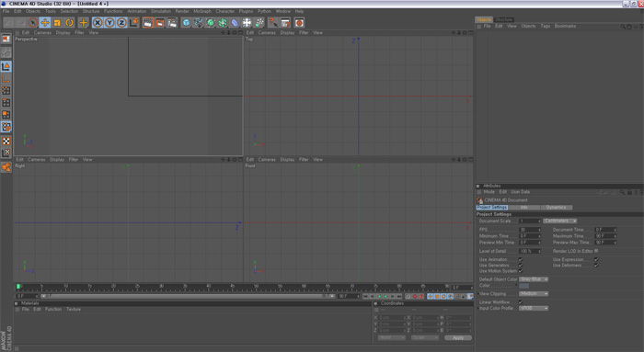Click the Apply button in Coordinates
The image size is (644, 352).
coord(458,337)
